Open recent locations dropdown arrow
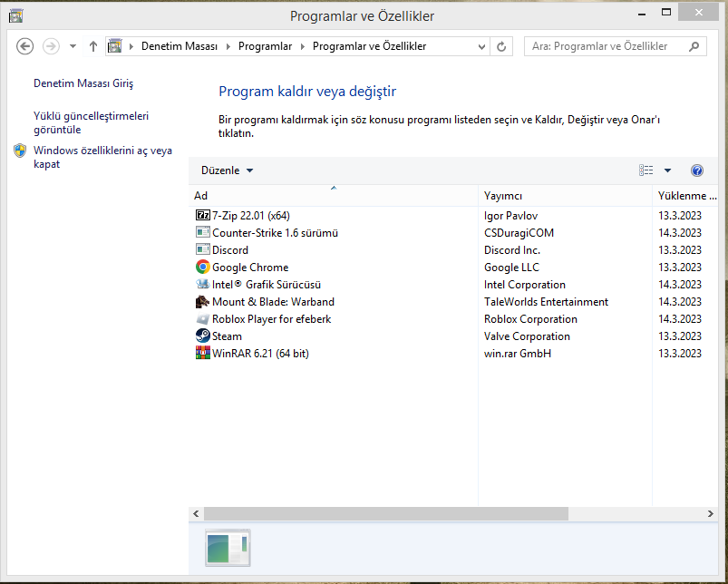 73,46
